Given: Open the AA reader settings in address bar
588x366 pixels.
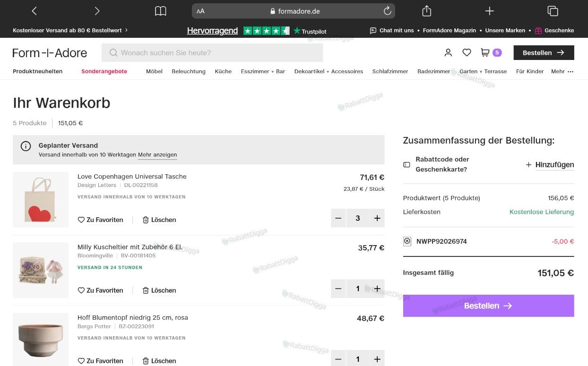Looking at the screenshot, I should 200,11.
